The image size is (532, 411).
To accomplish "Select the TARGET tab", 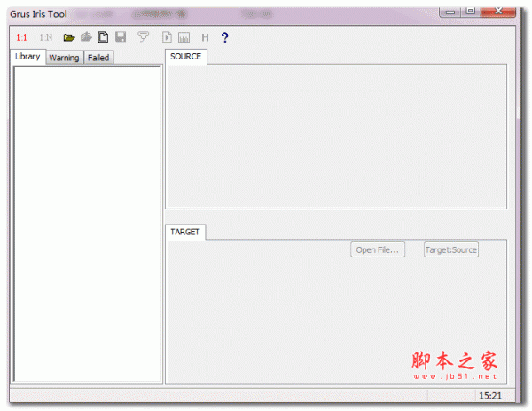I will pos(185,232).
